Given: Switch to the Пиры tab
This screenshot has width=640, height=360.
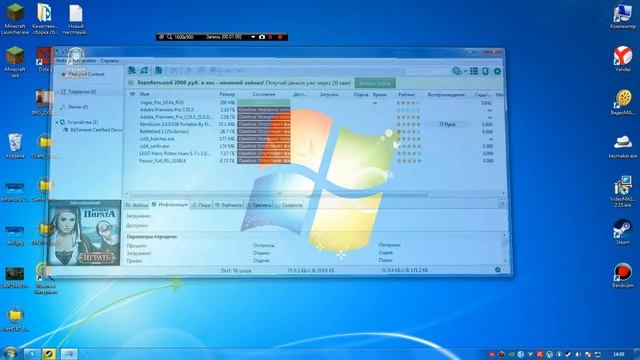Looking at the screenshot, I should click(x=202, y=205).
